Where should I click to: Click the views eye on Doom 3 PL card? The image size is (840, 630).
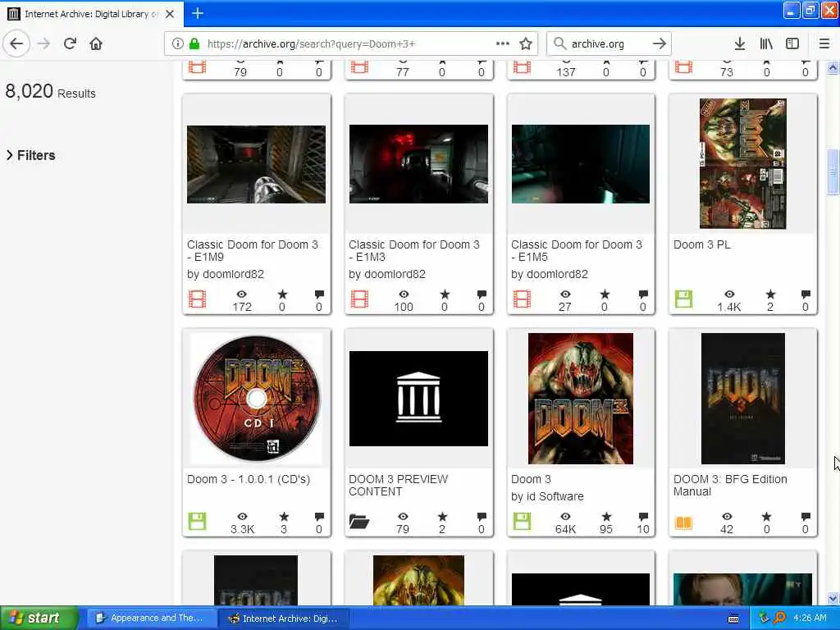point(729,294)
